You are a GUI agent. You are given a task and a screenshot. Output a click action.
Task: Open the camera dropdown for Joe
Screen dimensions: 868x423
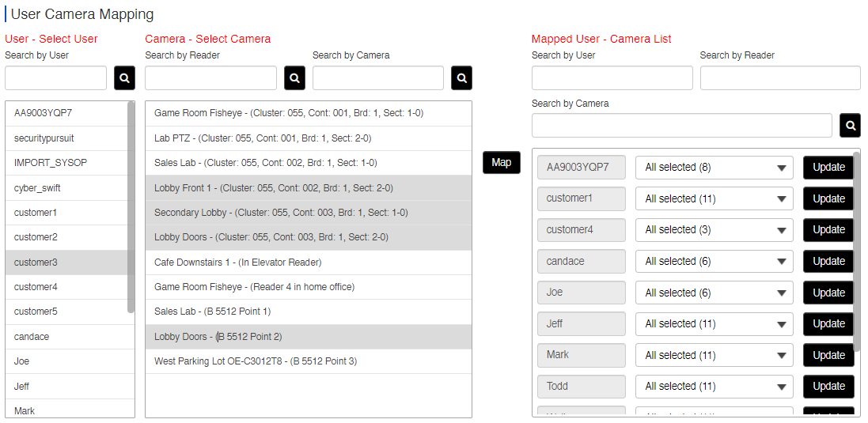[714, 293]
